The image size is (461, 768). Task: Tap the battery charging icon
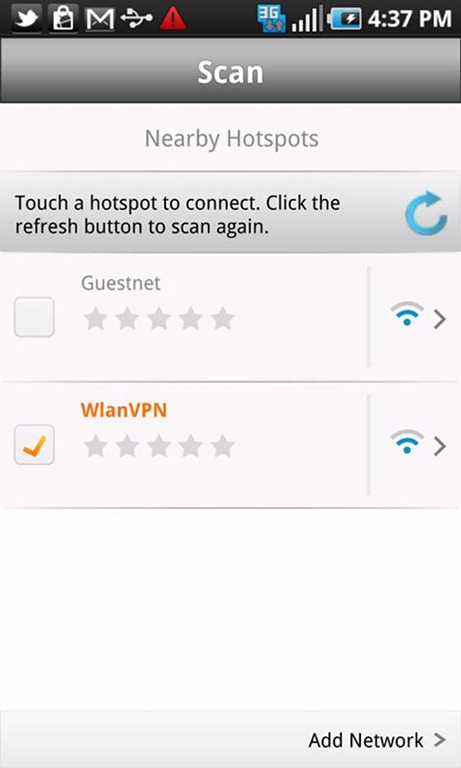tap(344, 19)
